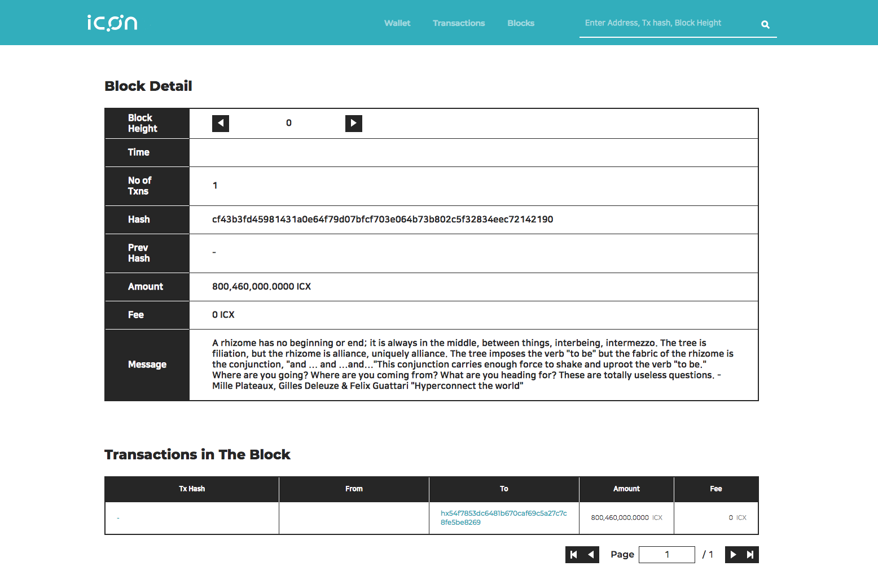Open the Wallet menu item
Screen dimensions: 878x588
tap(397, 23)
